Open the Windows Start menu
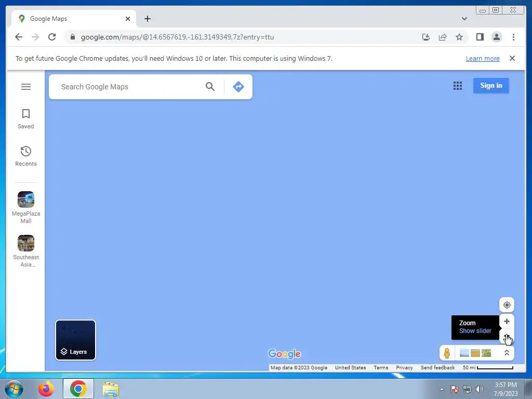This screenshot has width=532, height=399. pyautogui.click(x=14, y=389)
